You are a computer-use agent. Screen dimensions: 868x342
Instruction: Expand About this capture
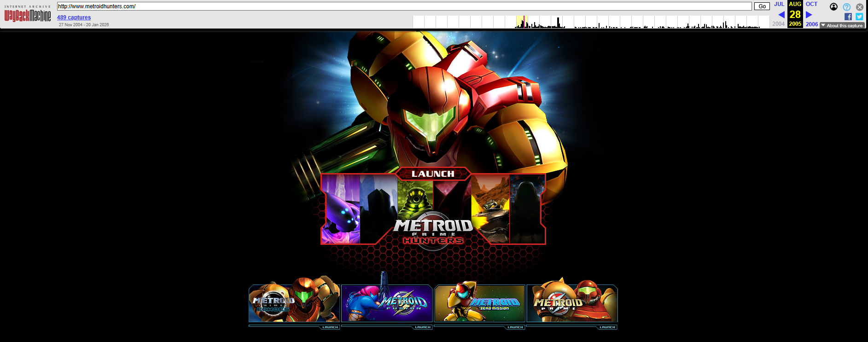point(842,26)
